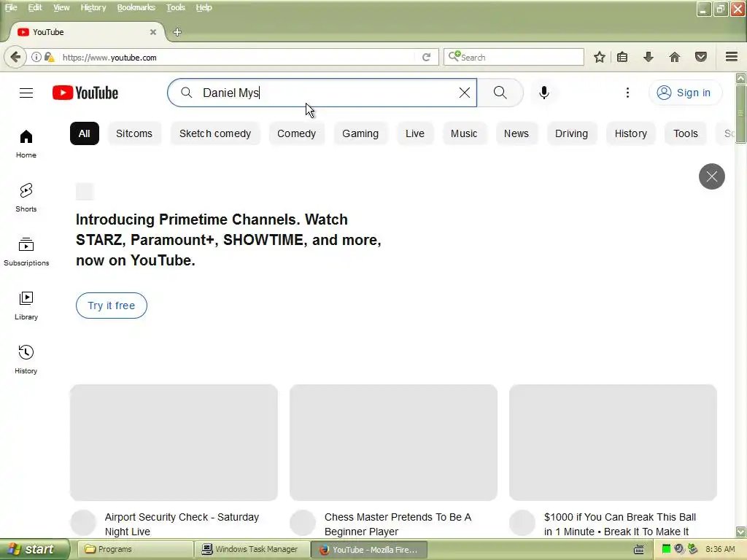Save page to Pocket icon
Screen dimensions: 747x560
[x=701, y=57]
